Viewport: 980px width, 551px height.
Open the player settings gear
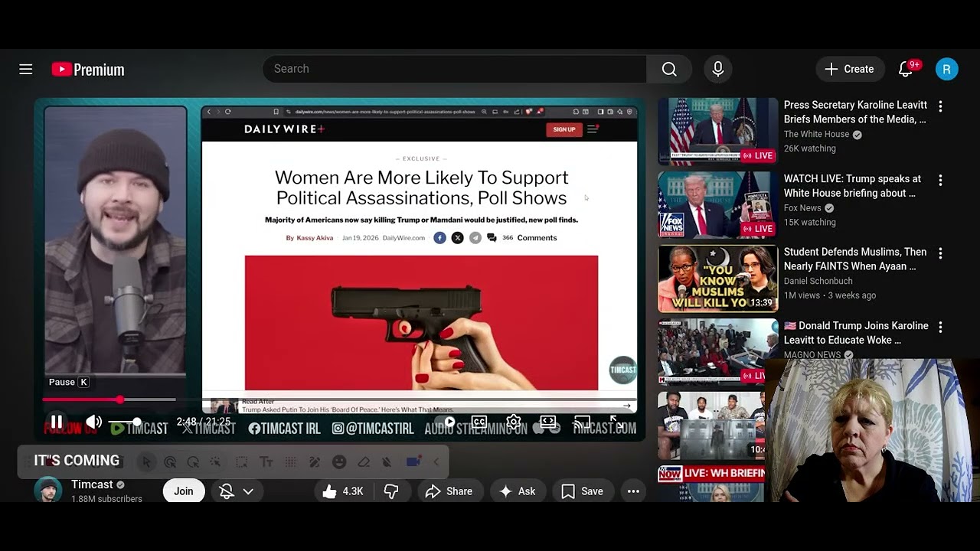pyautogui.click(x=514, y=422)
